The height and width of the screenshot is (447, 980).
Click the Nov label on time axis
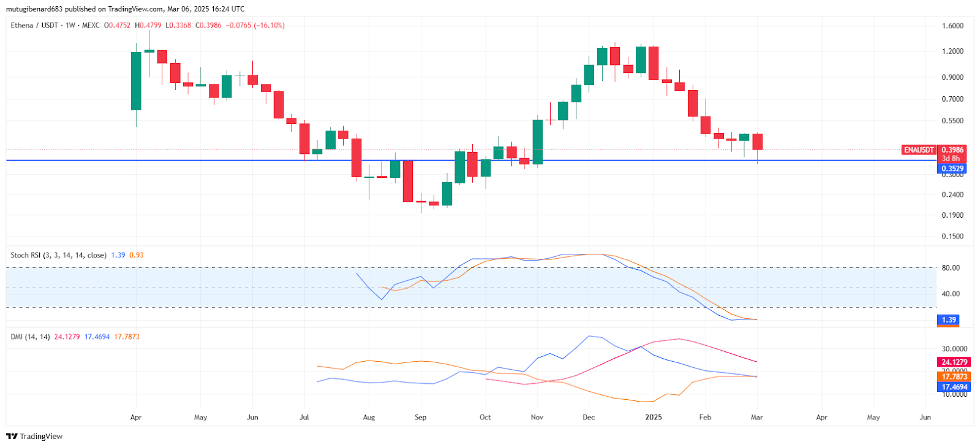pos(537,418)
